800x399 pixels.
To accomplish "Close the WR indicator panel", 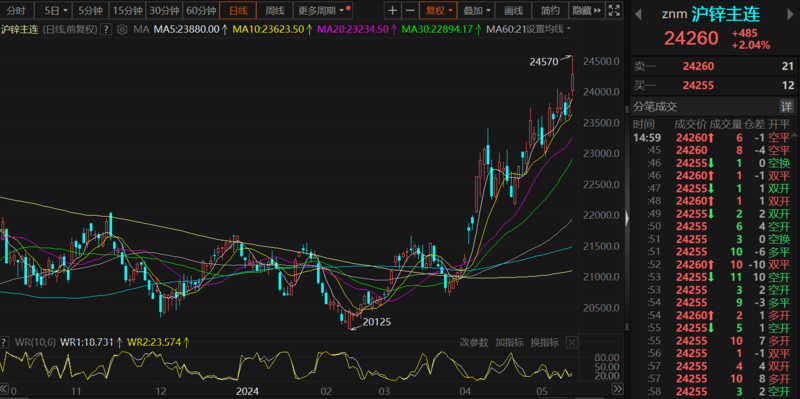I will (572, 342).
